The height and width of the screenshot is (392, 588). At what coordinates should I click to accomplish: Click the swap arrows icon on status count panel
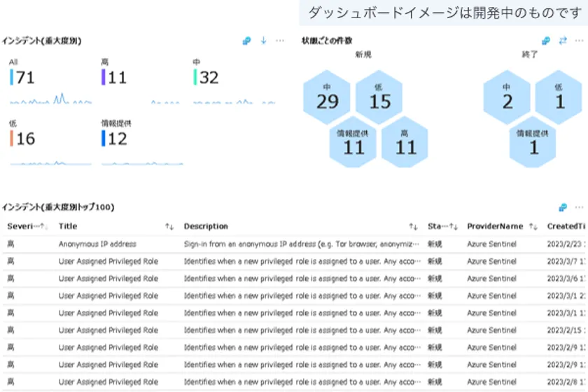pos(562,41)
